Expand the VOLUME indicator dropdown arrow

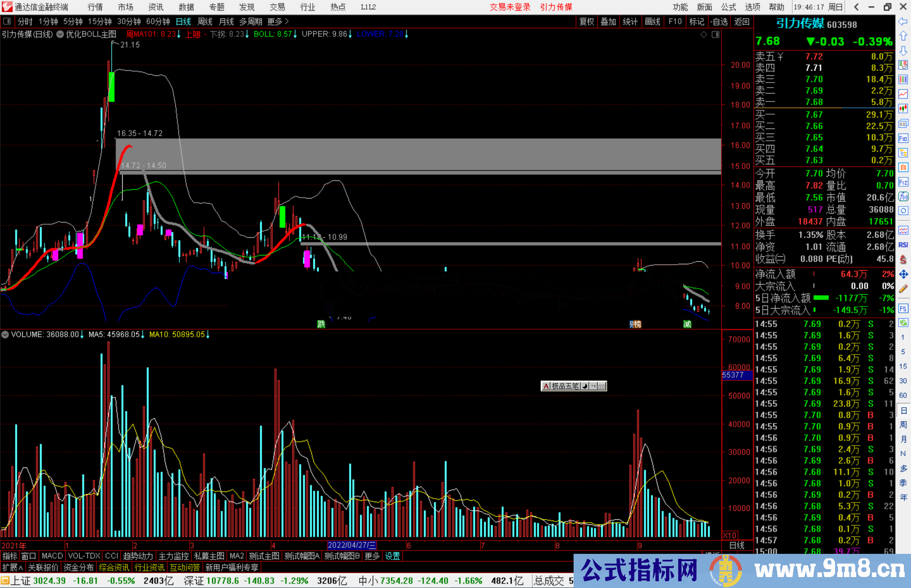pos(5,335)
